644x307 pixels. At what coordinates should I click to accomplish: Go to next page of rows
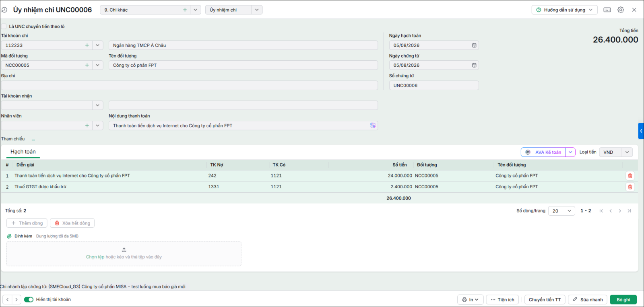620,211
